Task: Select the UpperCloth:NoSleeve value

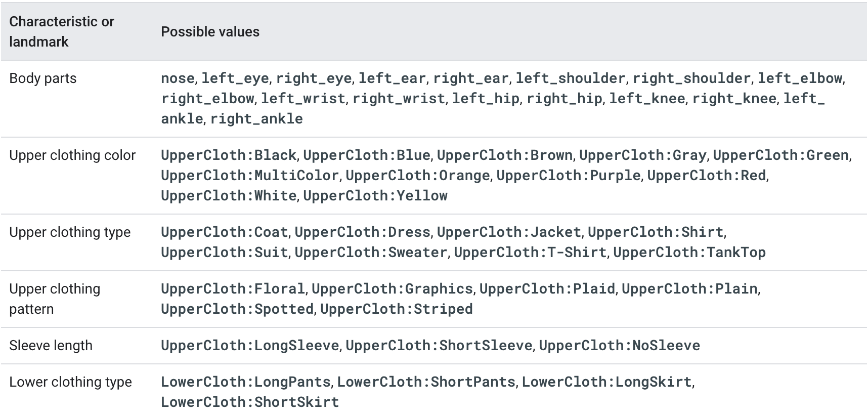Action: pyautogui.click(x=619, y=346)
